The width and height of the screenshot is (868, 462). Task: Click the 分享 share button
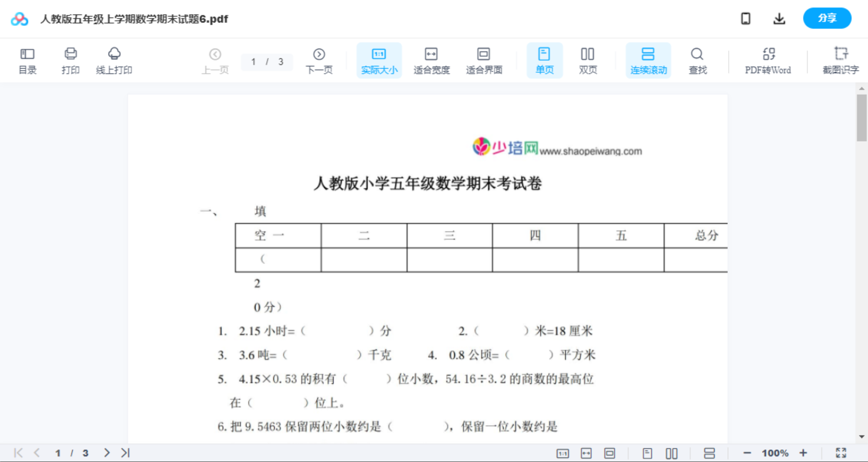coord(827,18)
